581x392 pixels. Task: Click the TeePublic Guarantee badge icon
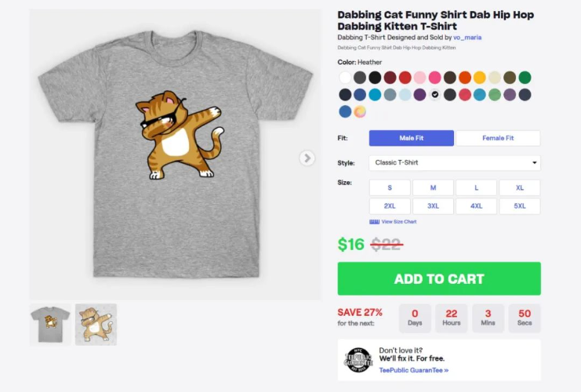[358, 359]
